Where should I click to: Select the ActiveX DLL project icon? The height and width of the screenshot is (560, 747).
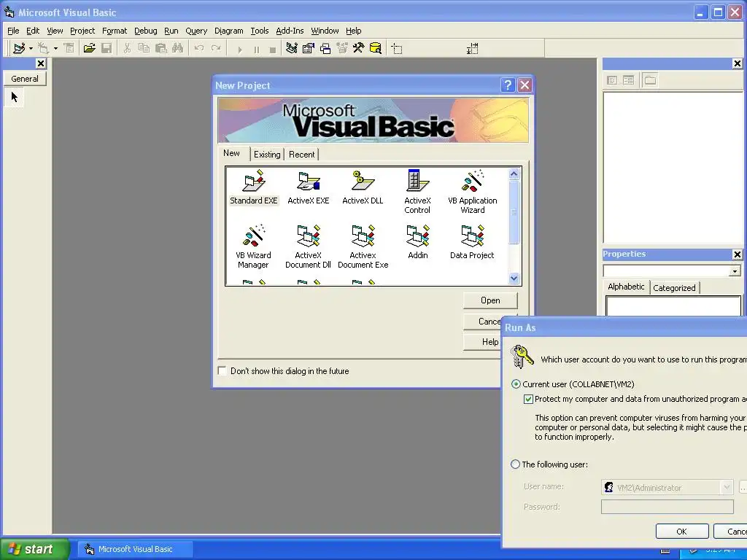coord(363,187)
